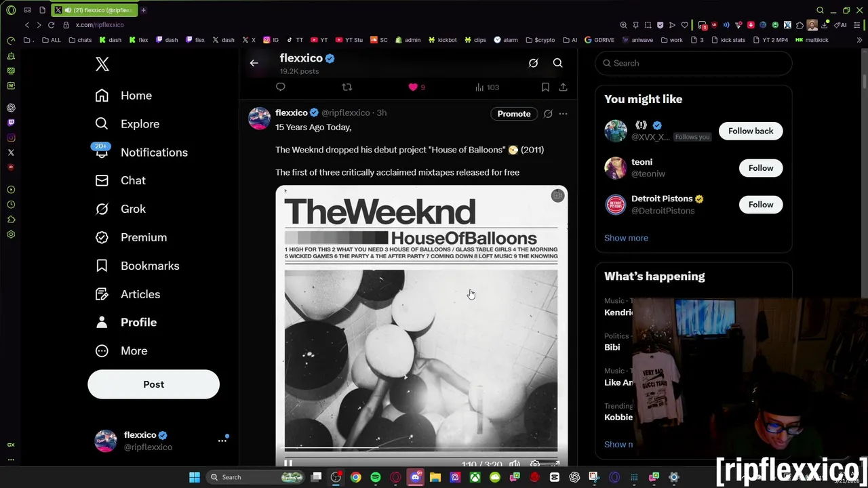868x488 pixels.
Task: Repost the previous post
Action: [347, 87]
